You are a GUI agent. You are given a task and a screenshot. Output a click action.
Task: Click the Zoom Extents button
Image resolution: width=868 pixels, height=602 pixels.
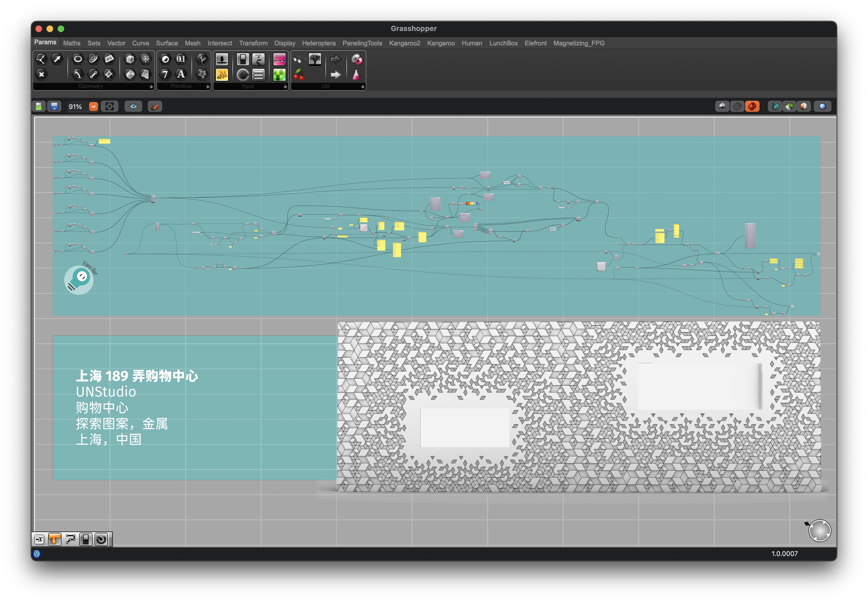pyautogui.click(x=109, y=107)
